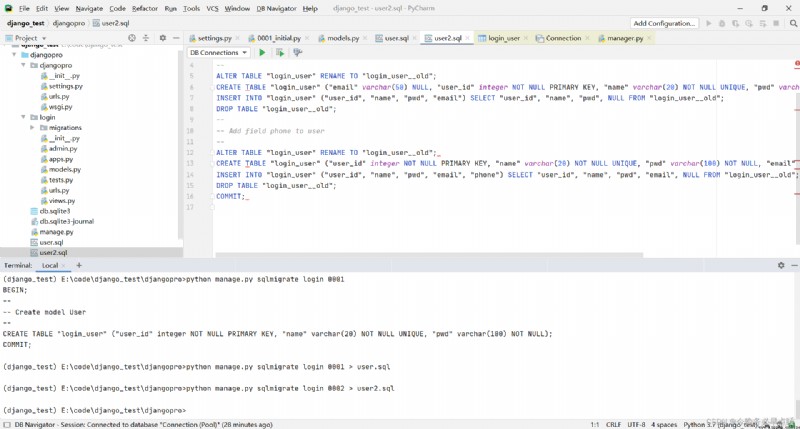Expand the migrations folder
This screenshot has height=429, width=800.
pos(32,128)
